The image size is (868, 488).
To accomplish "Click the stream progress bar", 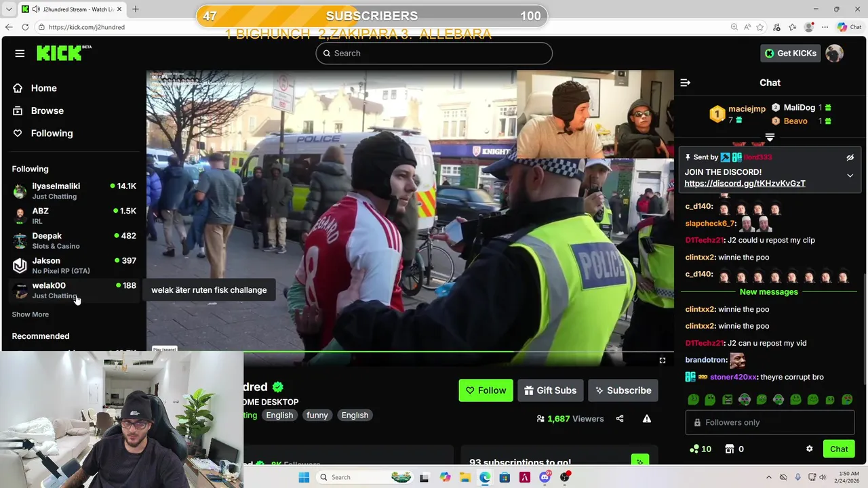I will click(x=410, y=352).
